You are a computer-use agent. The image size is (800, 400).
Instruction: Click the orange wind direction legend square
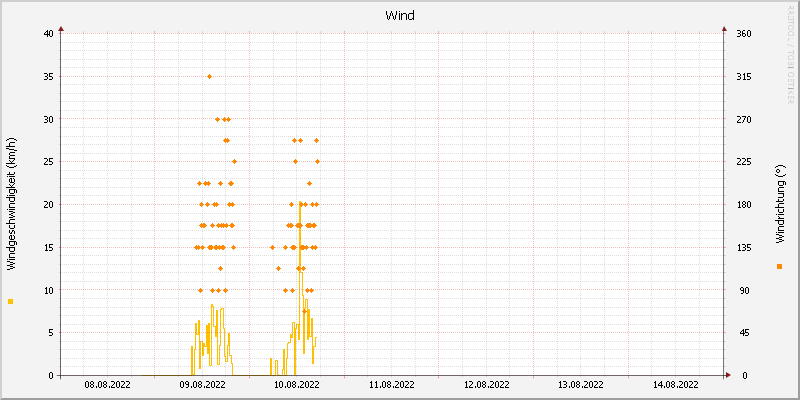(x=779, y=266)
